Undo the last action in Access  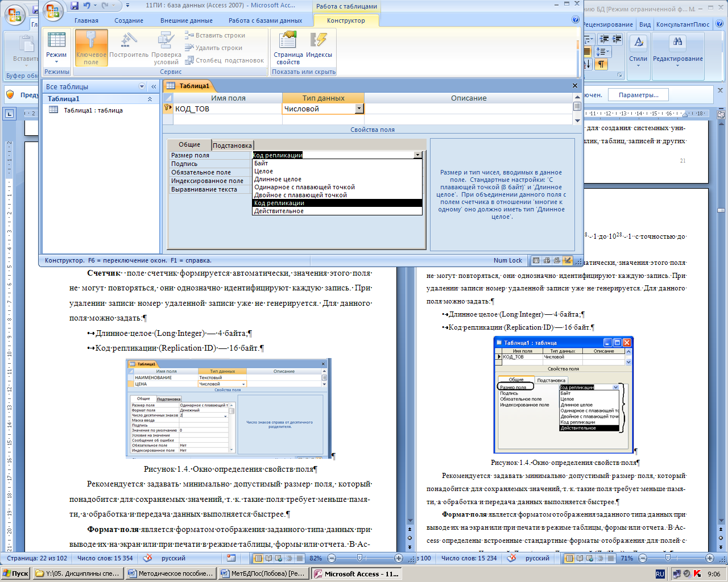coord(86,6)
